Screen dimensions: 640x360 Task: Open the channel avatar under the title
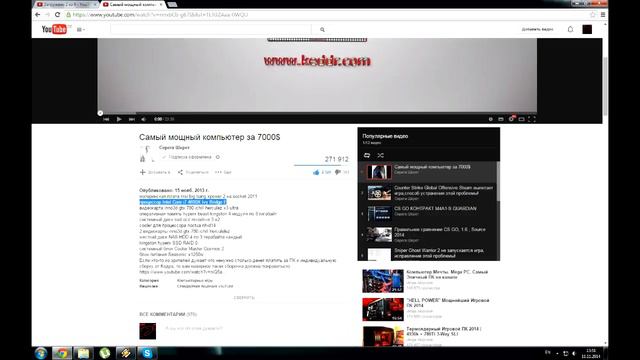147,153
